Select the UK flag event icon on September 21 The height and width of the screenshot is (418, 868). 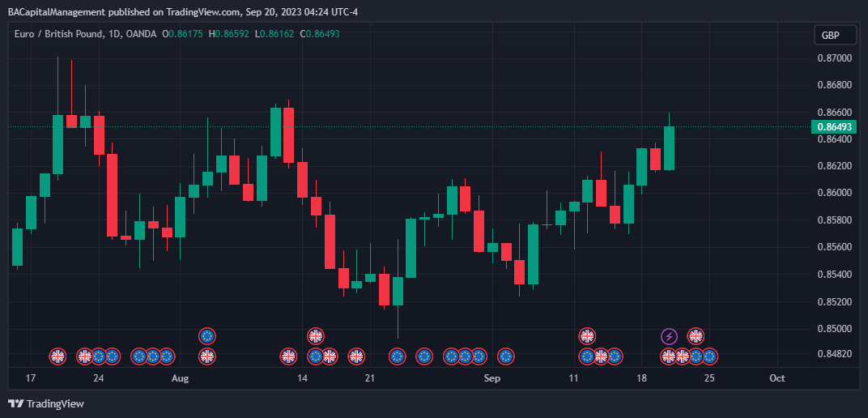coord(682,356)
